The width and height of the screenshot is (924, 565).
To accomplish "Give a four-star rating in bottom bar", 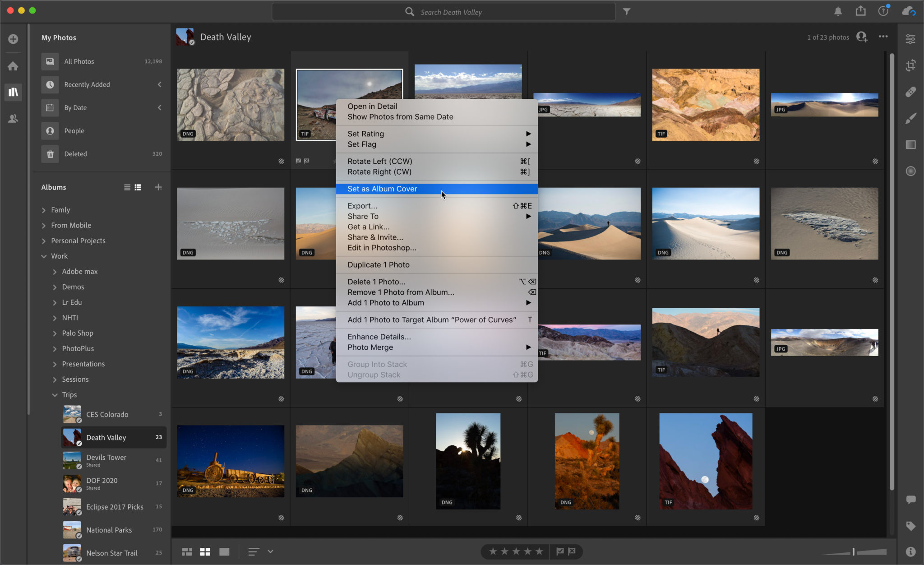I will (527, 551).
